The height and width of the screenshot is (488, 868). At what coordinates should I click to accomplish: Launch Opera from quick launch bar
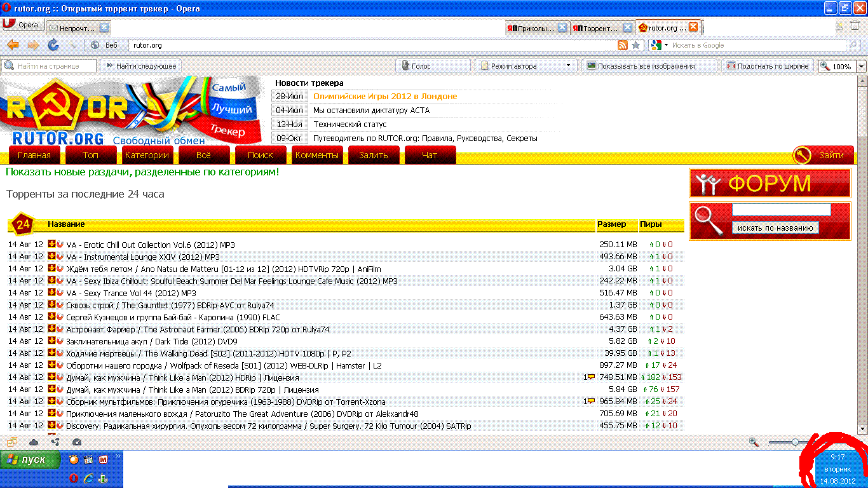click(x=74, y=478)
